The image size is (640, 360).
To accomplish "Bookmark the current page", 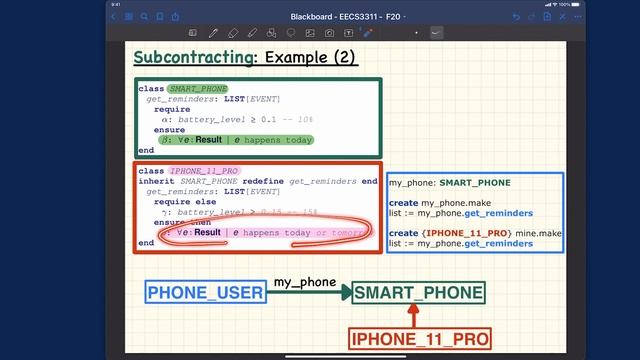I will click(x=160, y=17).
